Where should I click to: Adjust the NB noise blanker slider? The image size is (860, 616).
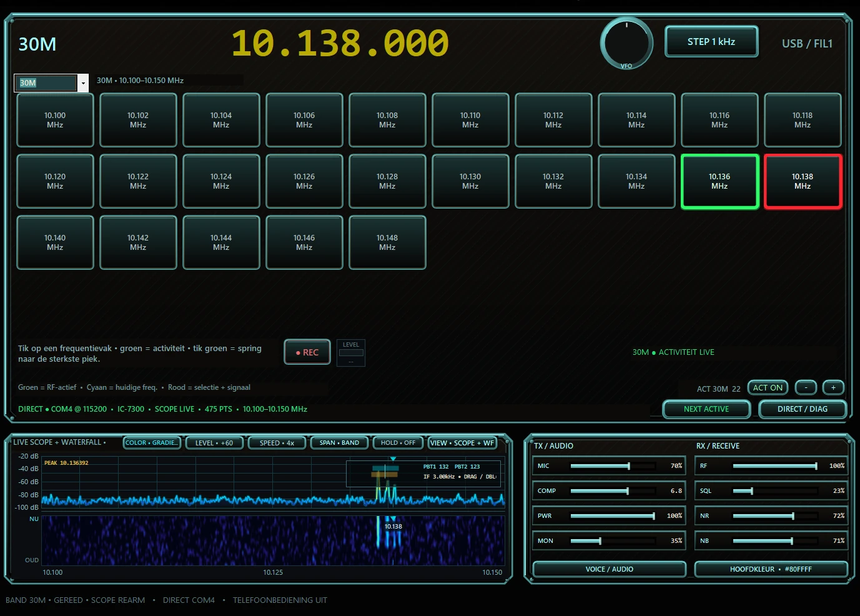(775, 541)
